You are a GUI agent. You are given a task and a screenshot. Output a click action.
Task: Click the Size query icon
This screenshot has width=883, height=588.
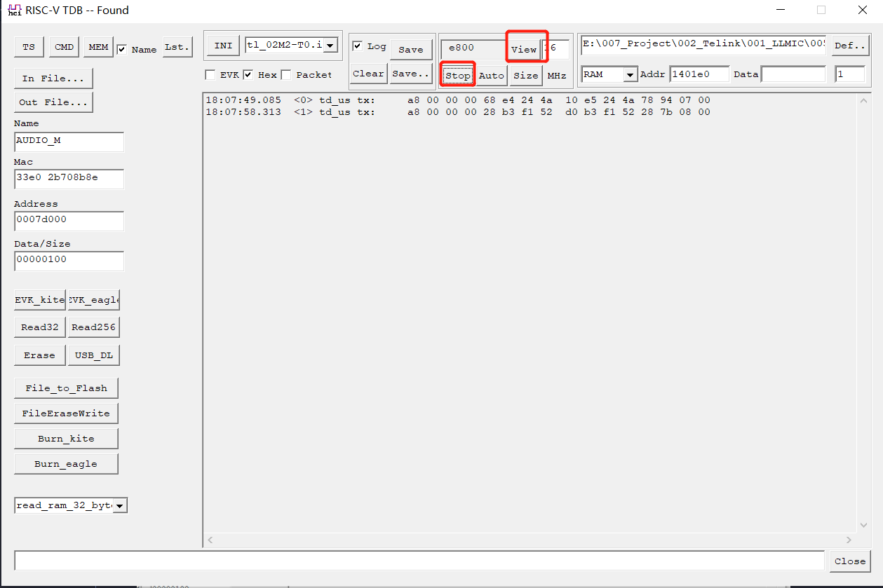coord(526,74)
